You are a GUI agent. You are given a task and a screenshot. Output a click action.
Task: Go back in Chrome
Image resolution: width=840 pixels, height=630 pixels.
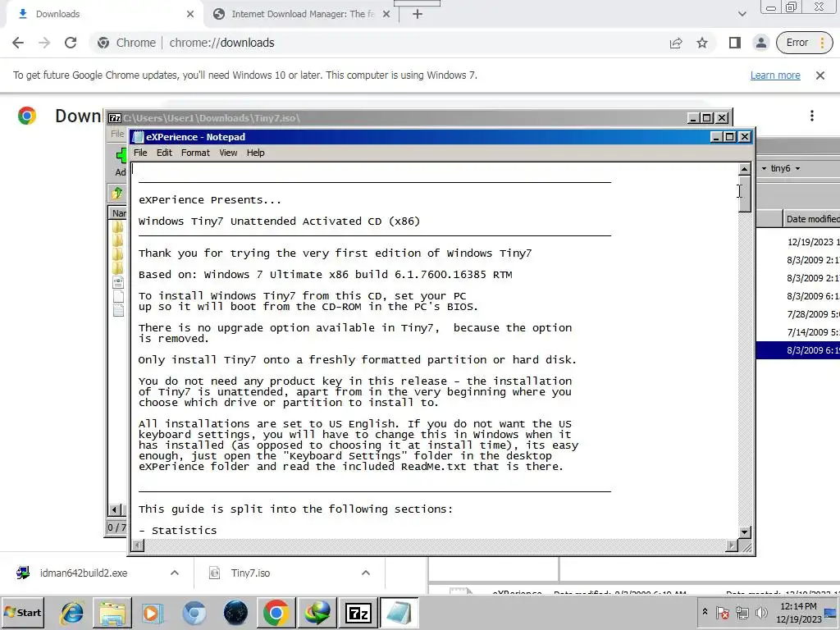18,43
